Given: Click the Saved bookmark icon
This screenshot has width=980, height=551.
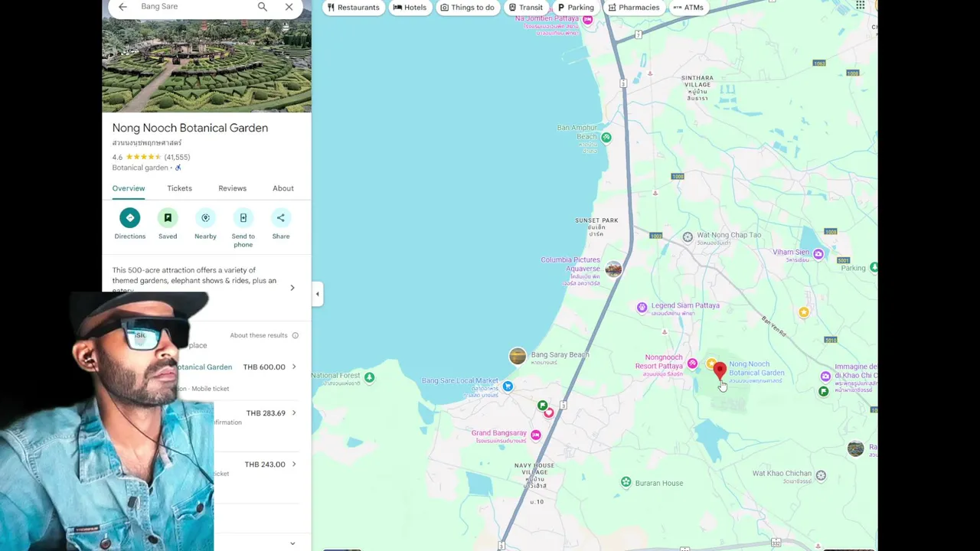Looking at the screenshot, I should pos(168,218).
